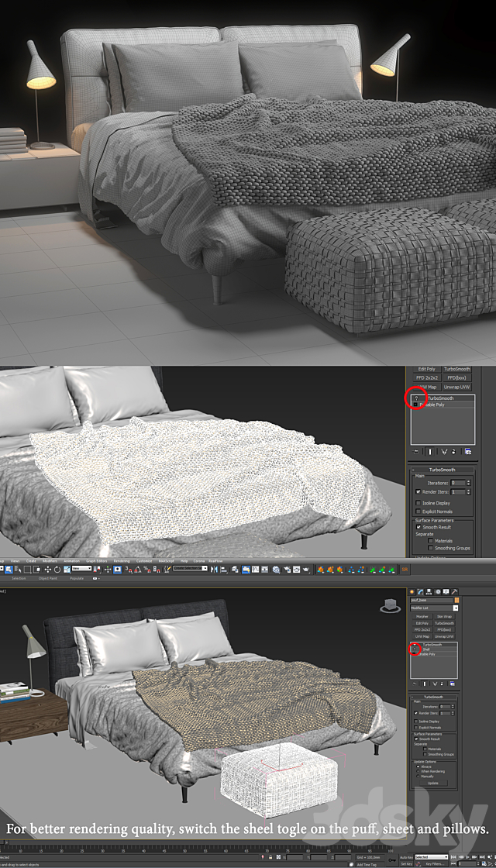
Task: Toggle Percent Snap in the main toolbar
Action: 146,569
